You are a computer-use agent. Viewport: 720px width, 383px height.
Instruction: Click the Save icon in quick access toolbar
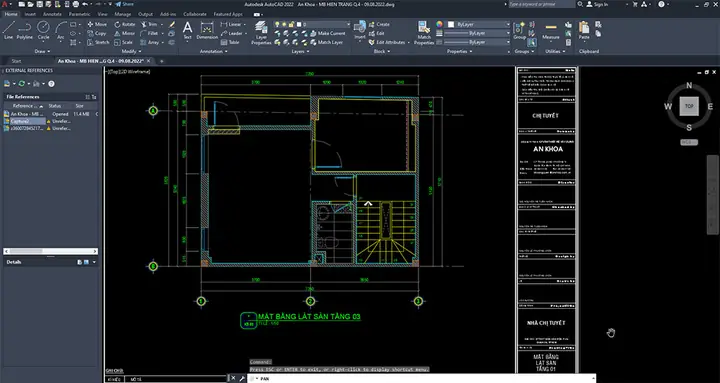40,4
